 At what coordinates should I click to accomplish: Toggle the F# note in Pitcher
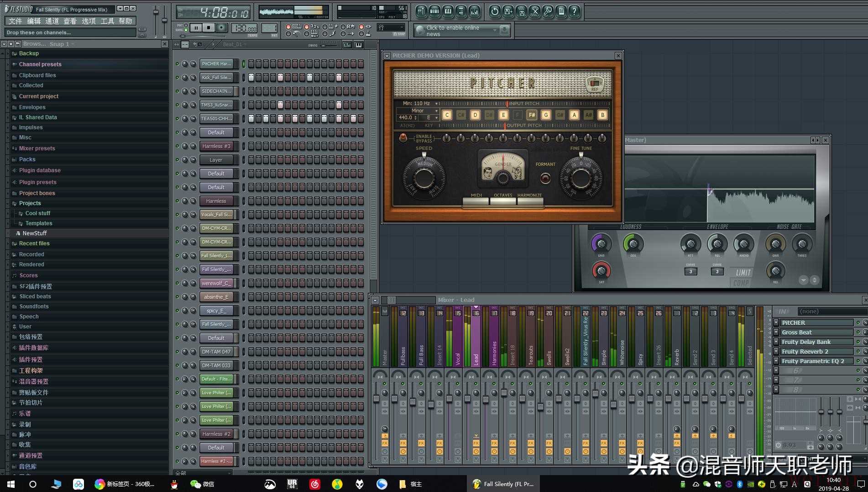pos(532,115)
